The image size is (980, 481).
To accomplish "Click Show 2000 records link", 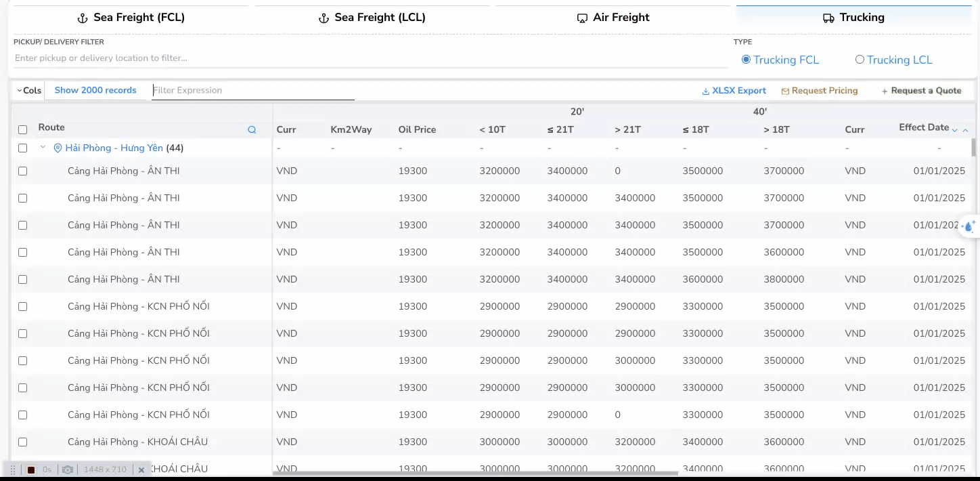I will (x=95, y=90).
